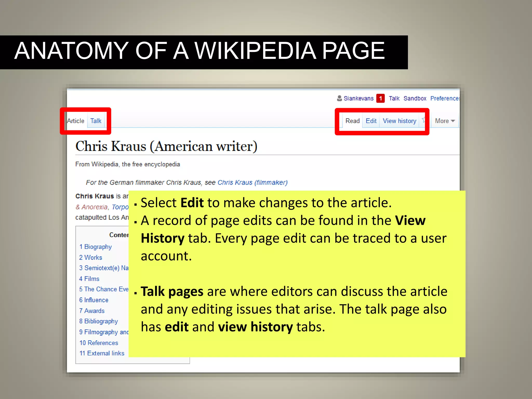Jump to the 11 External links section
The width and height of the screenshot is (532, 399).
tap(102, 353)
